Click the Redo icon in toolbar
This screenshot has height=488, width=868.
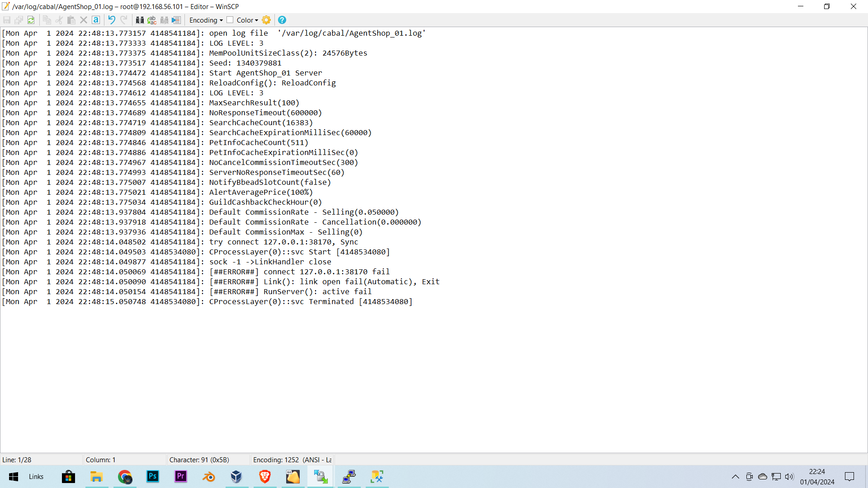click(x=123, y=20)
